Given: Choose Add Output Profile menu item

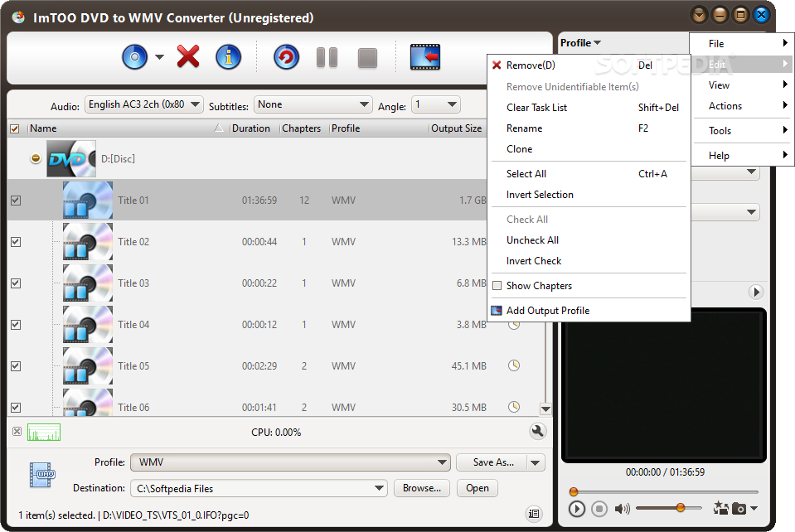Looking at the screenshot, I should pos(589,311).
